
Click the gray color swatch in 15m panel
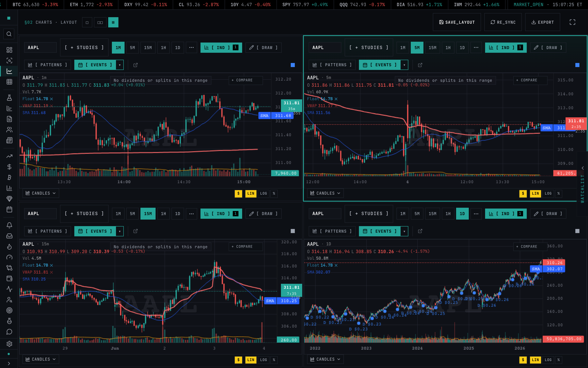pos(293,231)
